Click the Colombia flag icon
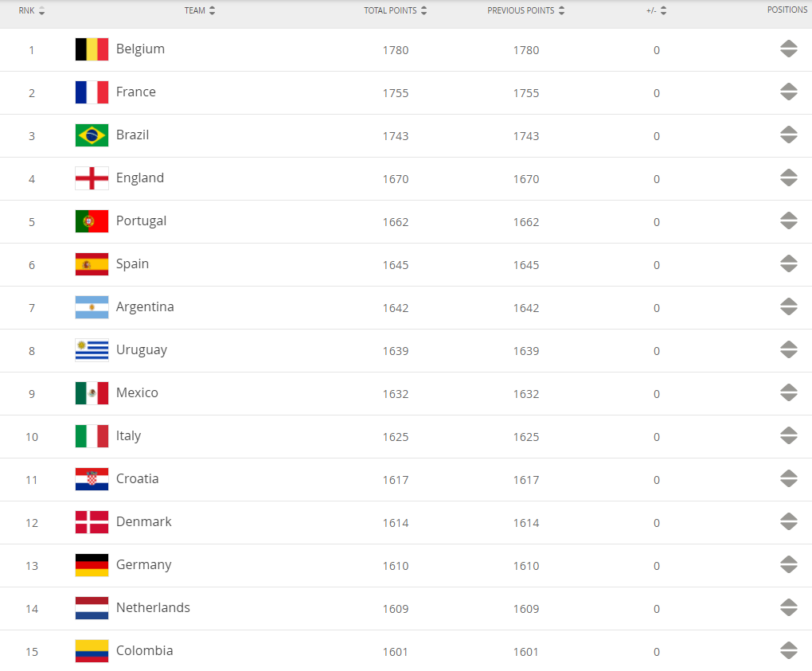 [x=92, y=651]
